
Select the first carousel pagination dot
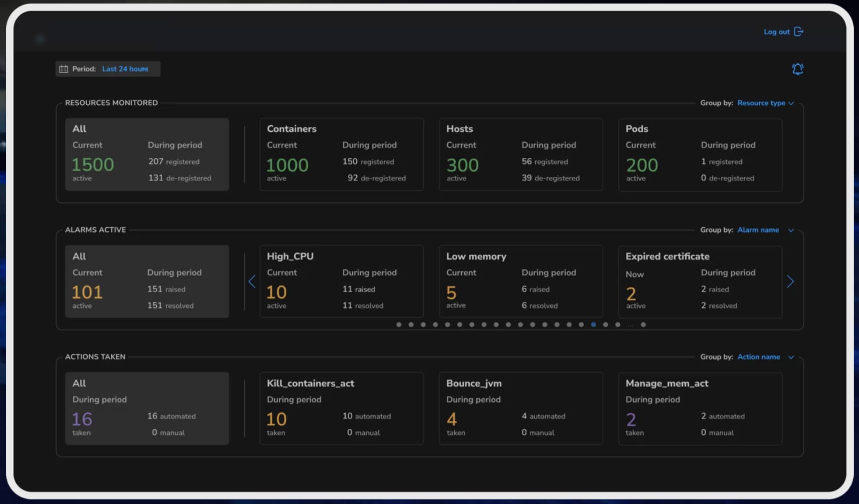pos(399,325)
